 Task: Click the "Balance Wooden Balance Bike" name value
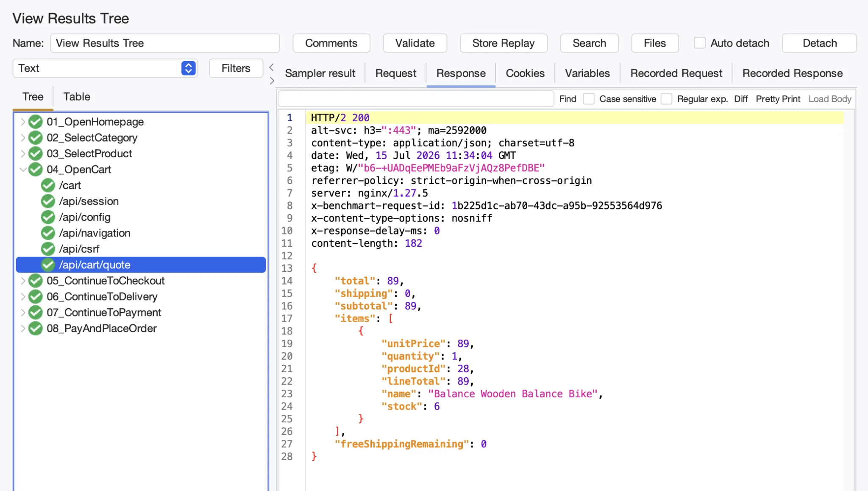pyautogui.click(x=512, y=394)
